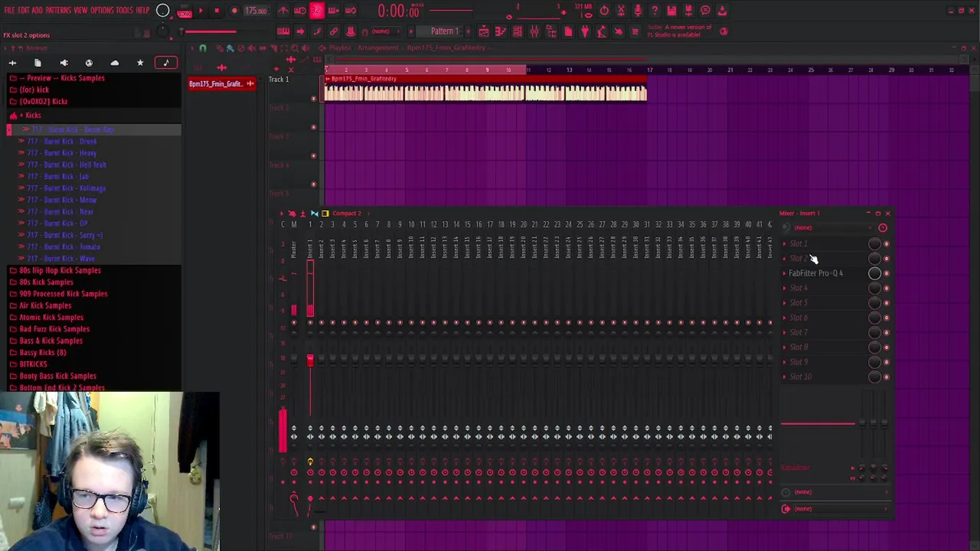
Task: Expand '80s Hip Hop Kick Samples' folder
Action: point(60,270)
